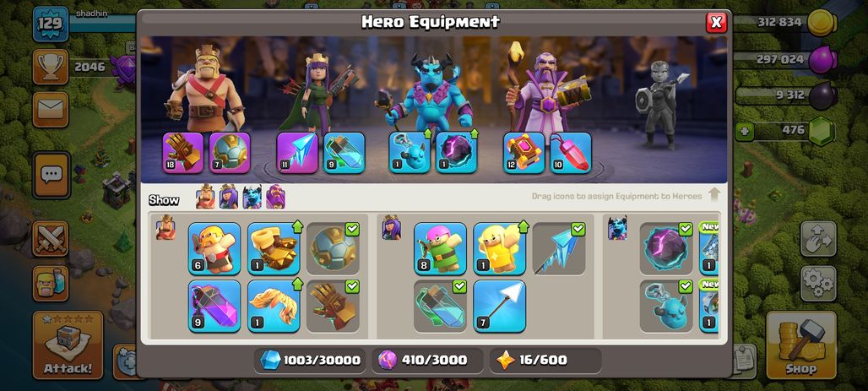
Task: Select Rage Vial equipment level 9
Action: coord(214,306)
